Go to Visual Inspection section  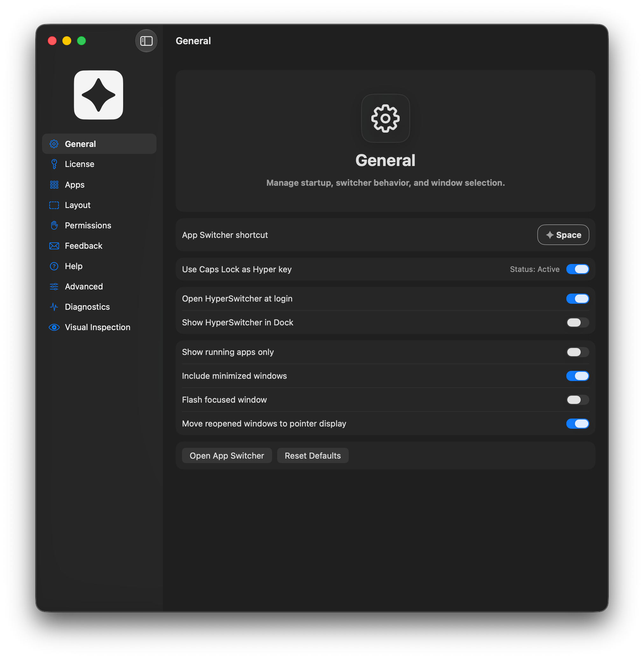click(99, 327)
